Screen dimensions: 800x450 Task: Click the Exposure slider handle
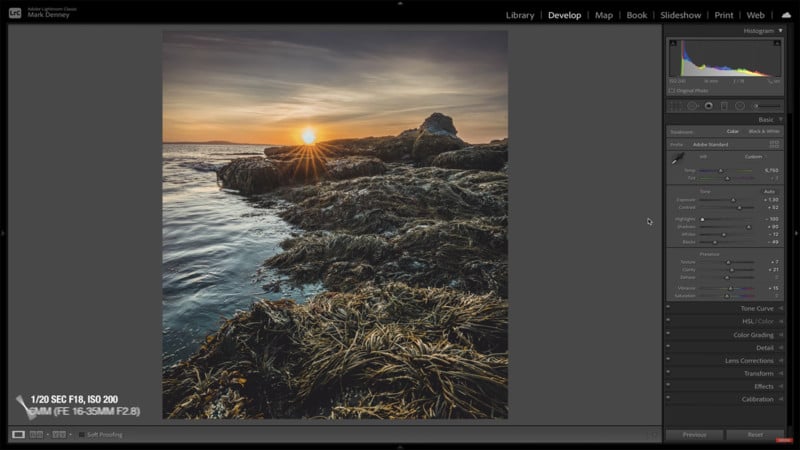(x=733, y=199)
